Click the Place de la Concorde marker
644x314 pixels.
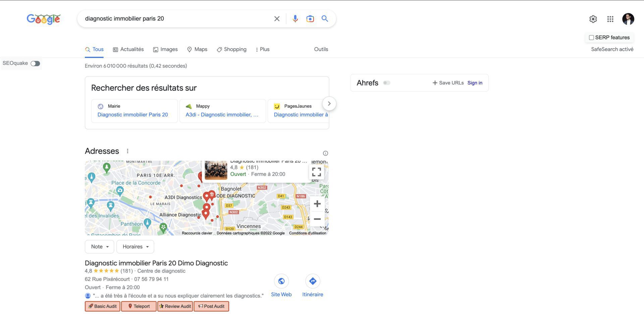120,191
